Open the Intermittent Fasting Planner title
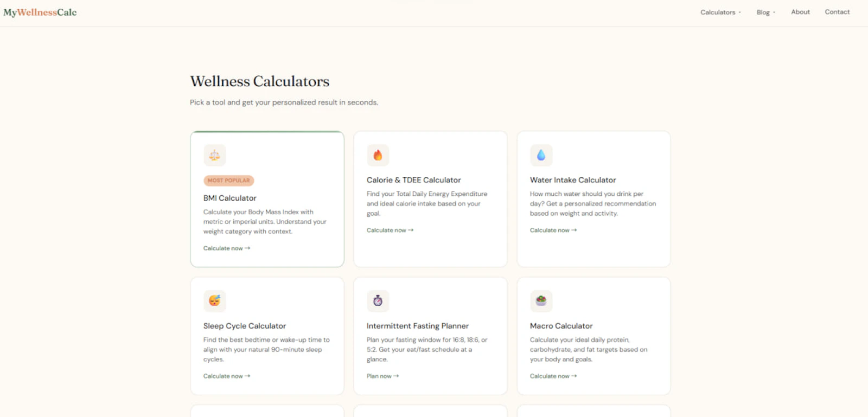This screenshot has width=868, height=417. [418, 326]
